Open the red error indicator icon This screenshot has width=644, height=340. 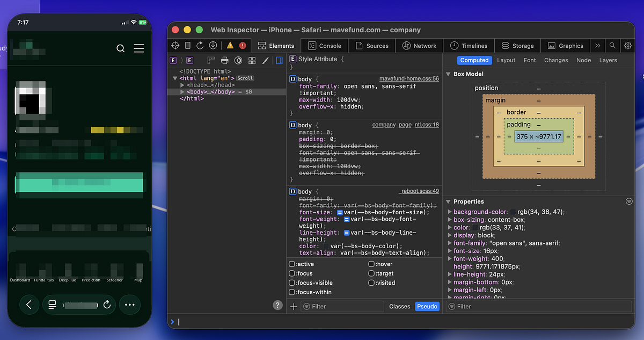243,46
